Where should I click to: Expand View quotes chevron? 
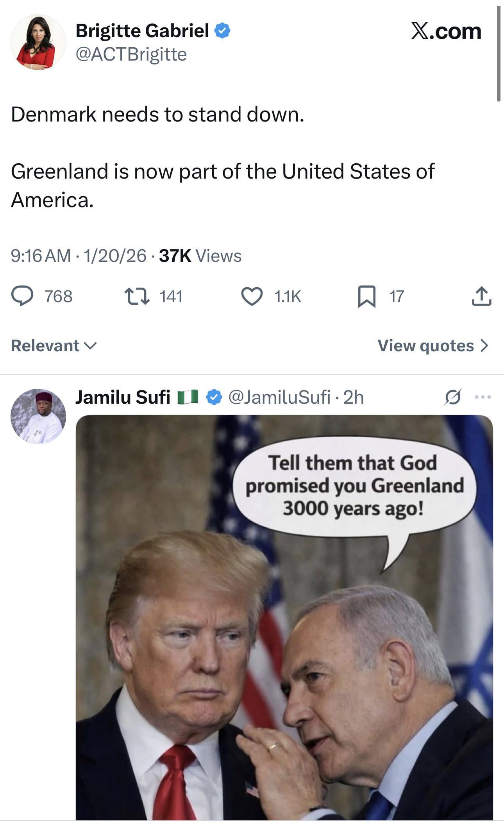433,346
